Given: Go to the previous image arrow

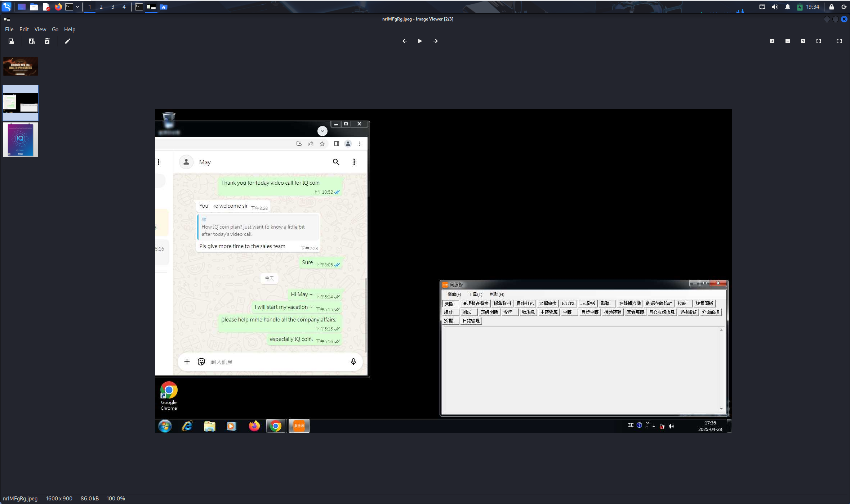Looking at the screenshot, I should (405, 41).
